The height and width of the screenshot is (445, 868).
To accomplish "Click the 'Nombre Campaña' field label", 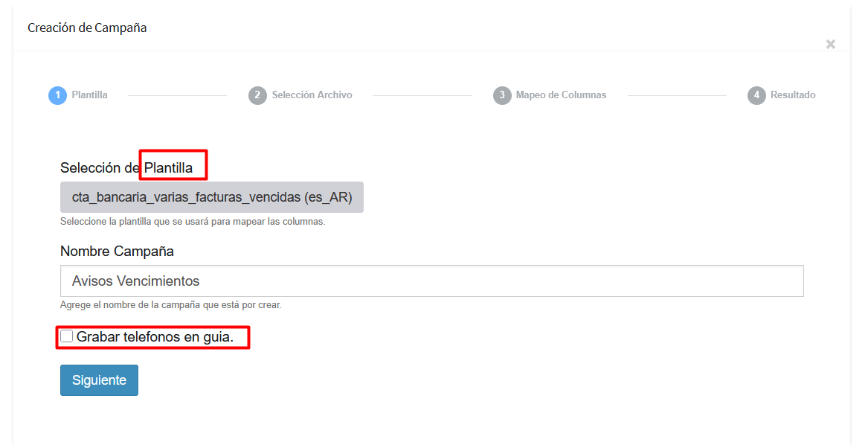I will pyautogui.click(x=117, y=251).
